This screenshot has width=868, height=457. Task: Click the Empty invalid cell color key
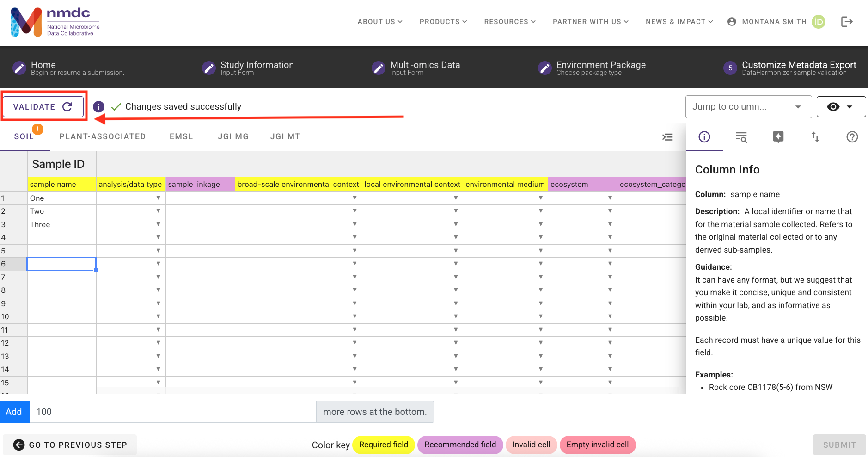598,445
